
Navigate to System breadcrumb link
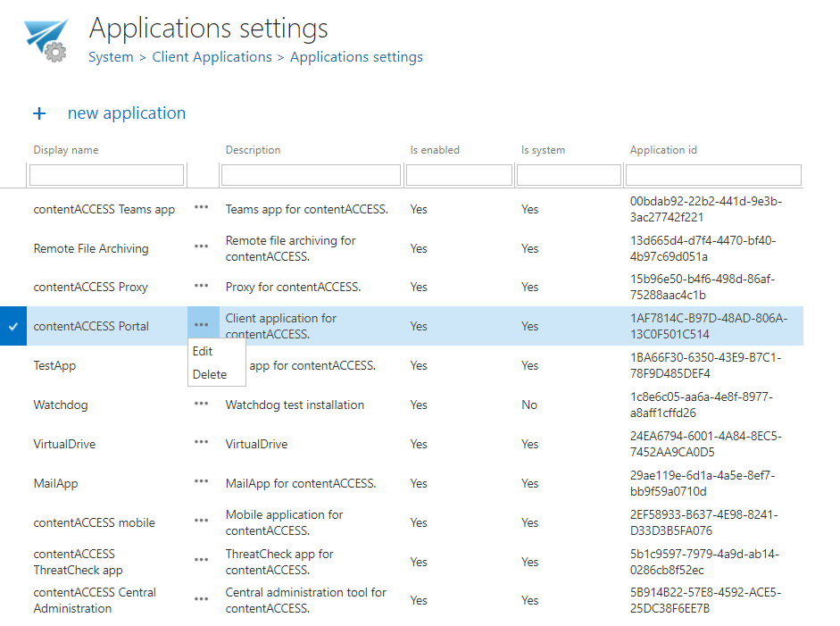point(111,57)
